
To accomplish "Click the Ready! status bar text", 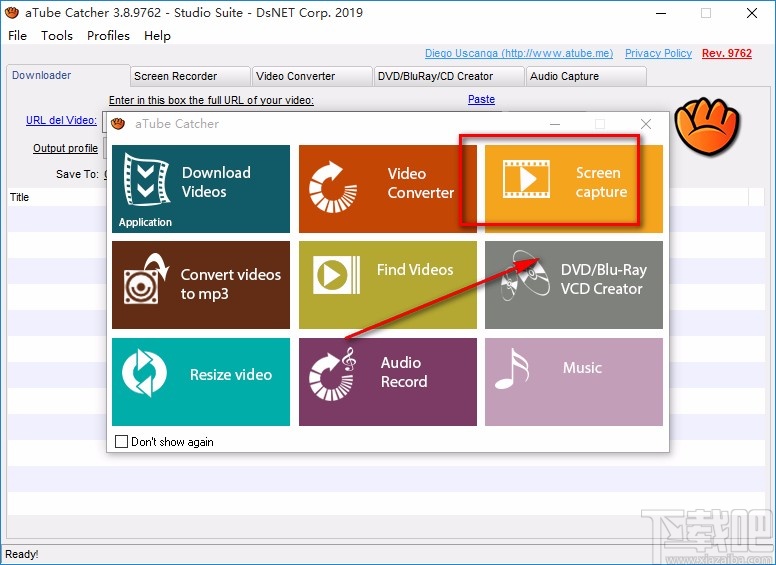I will (21, 554).
